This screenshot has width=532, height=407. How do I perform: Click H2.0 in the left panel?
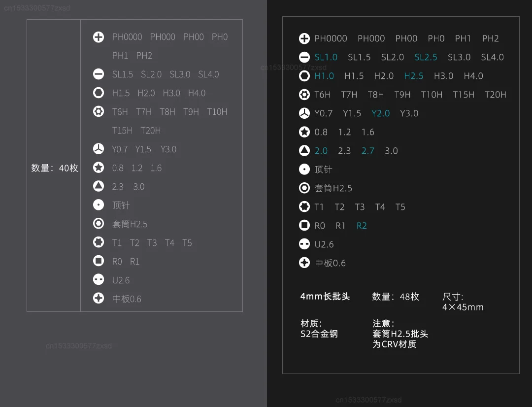point(146,93)
